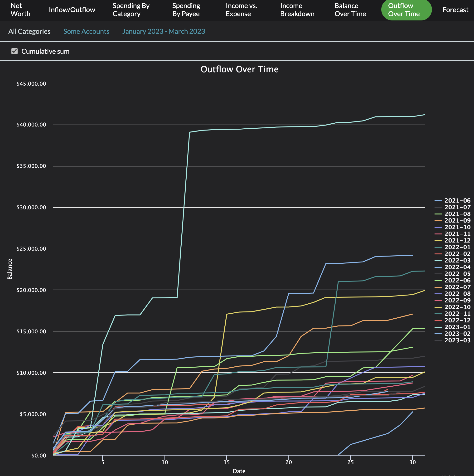Viewport: 474px width, 476px height.
Task: Switch to Balance Over Time tab
Action: pos(350,10)
